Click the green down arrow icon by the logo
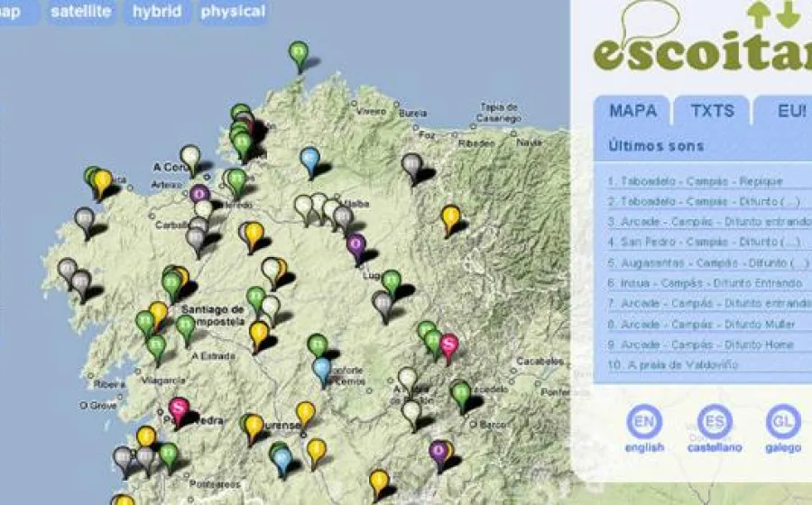The image size is (812, 505). point(789,14)
